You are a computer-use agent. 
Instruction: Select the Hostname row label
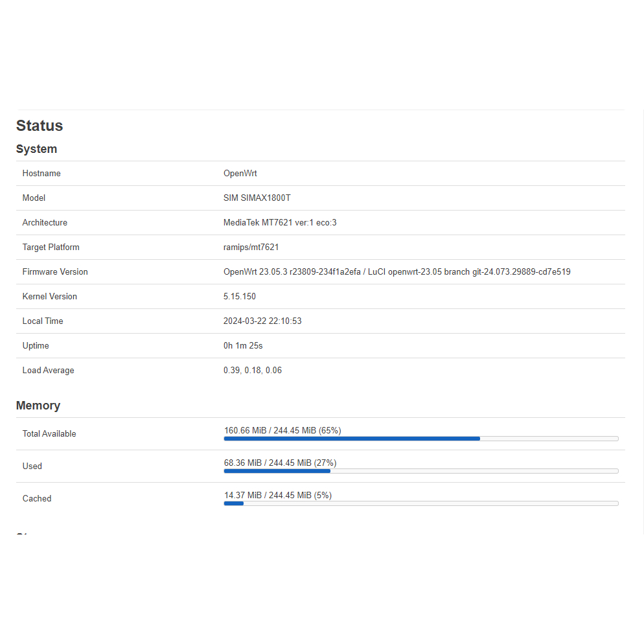point(41,174)
